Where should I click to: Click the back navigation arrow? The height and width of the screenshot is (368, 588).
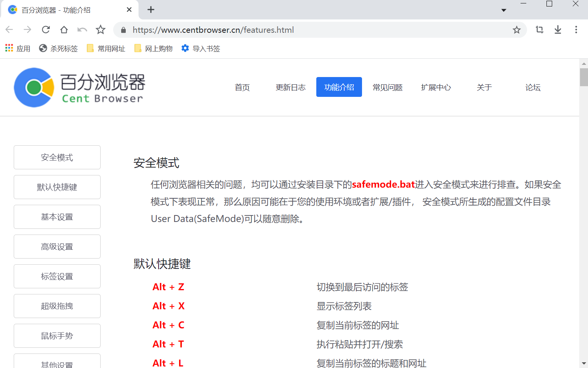click(9, 29)
